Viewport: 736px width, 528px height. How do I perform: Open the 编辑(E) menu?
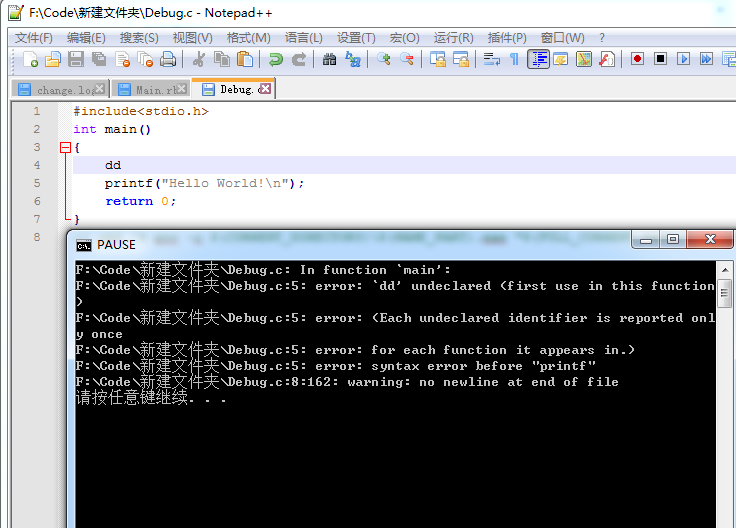tap(86, 38)
